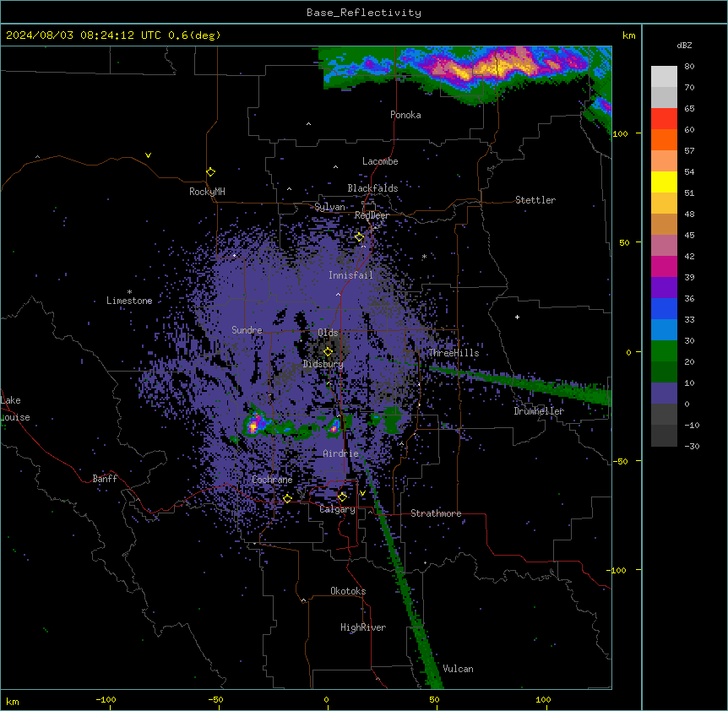Select the Sundre label
The image size is (728, 711).
point(247,330)
